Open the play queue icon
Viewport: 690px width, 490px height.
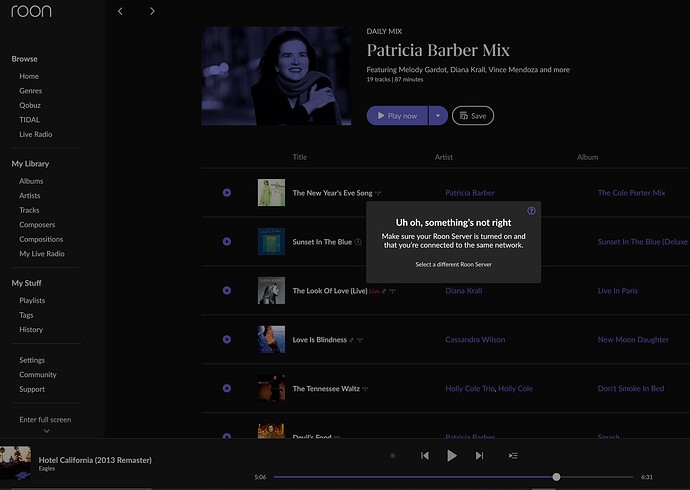click(513, 456)
